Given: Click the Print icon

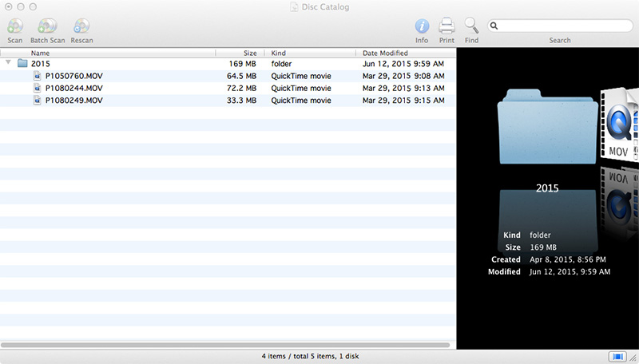Looking at the screenshot, I should pos(447,26).
